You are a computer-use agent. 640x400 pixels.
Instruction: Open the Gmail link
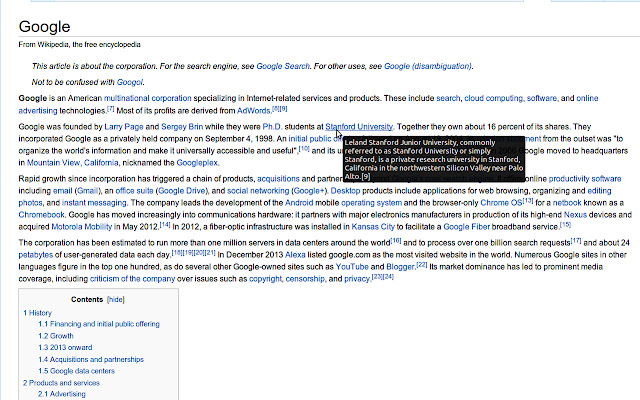point(87,191)
